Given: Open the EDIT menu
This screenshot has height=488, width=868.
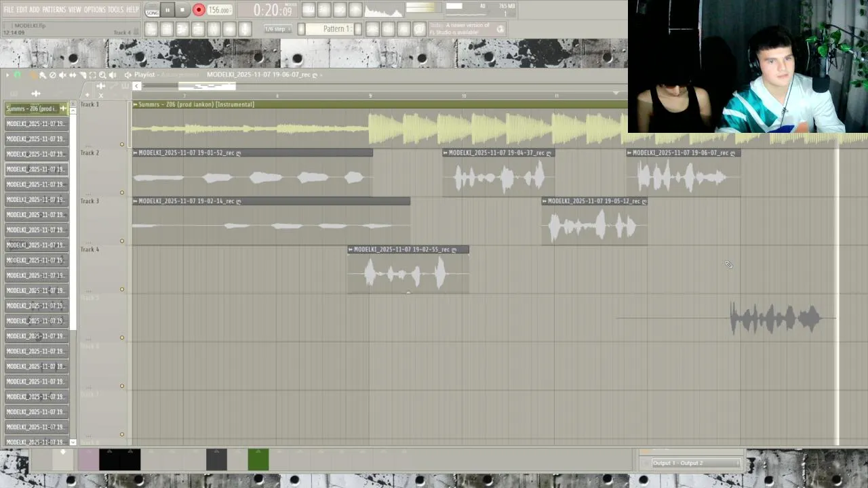Looking at the screenshot, I should pyautogui.click(x=22, y=9).
